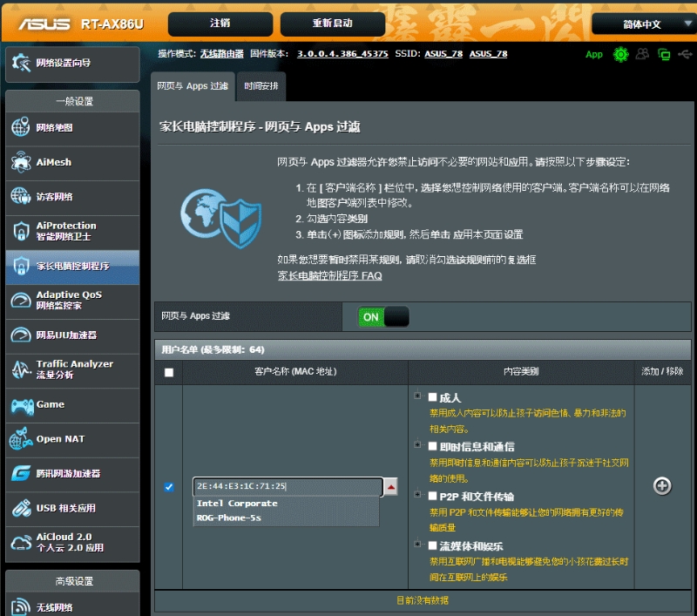
Task: Turn off the Web & Apps filter switch
Action: click(x=383, y=317)
